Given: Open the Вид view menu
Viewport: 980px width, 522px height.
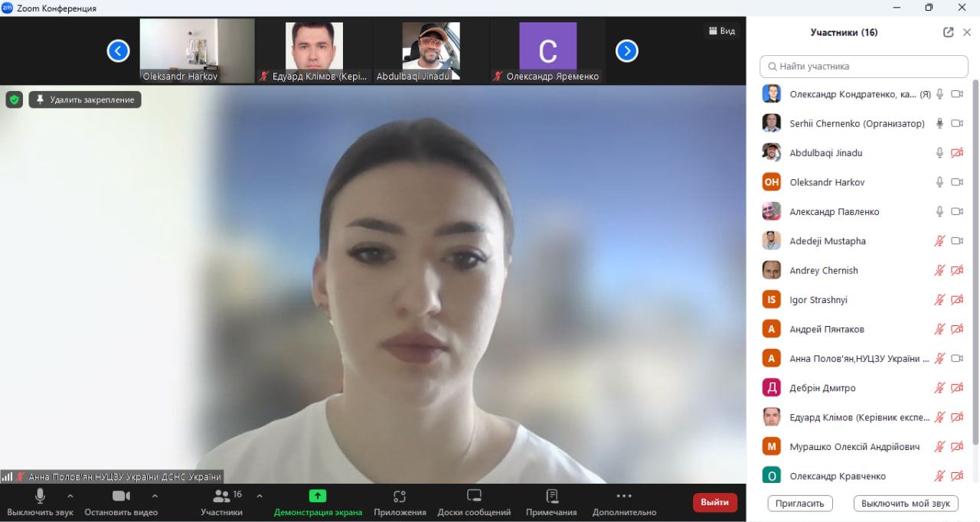Looking at the screenshot, I should tap(721, 31).
